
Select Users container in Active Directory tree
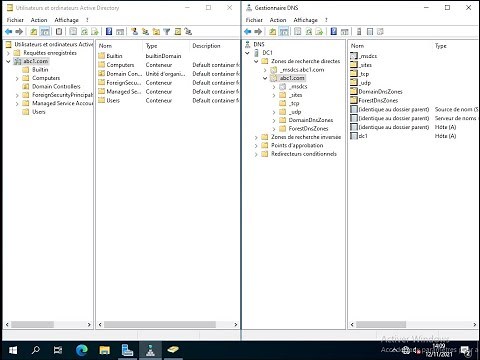[39, 112]
